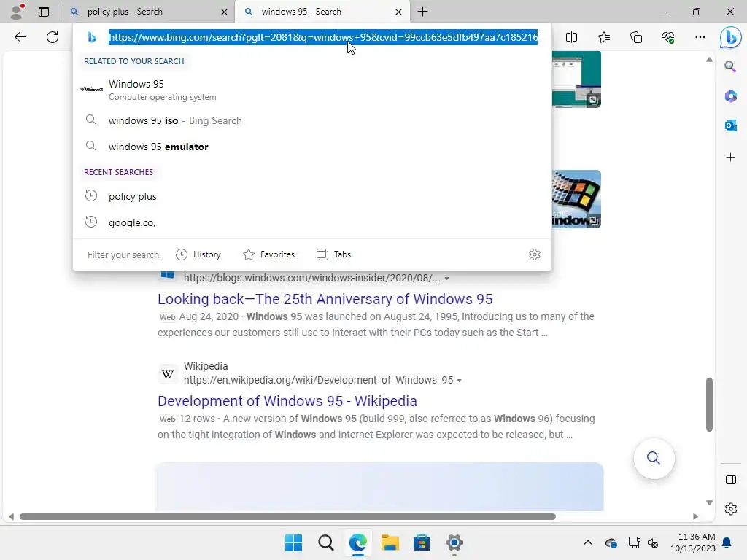Open the Settings and more ellipsis menu
Image resolution: width=747 pixels, height=560 pixels.
pyautogui.click(x=700, y=37)
